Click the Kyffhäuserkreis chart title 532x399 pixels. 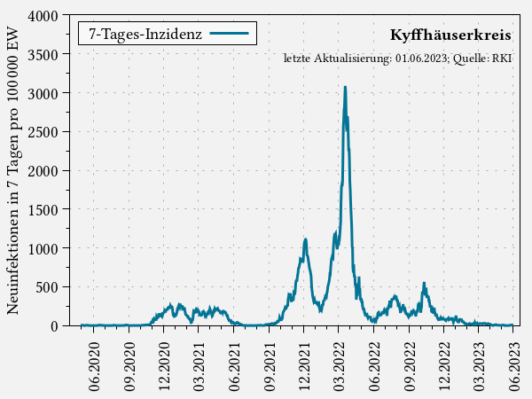450,35
